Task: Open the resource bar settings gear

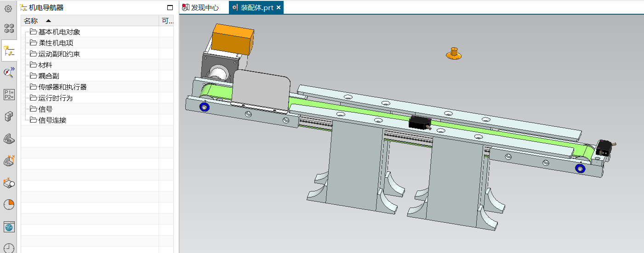Action: 8,8
